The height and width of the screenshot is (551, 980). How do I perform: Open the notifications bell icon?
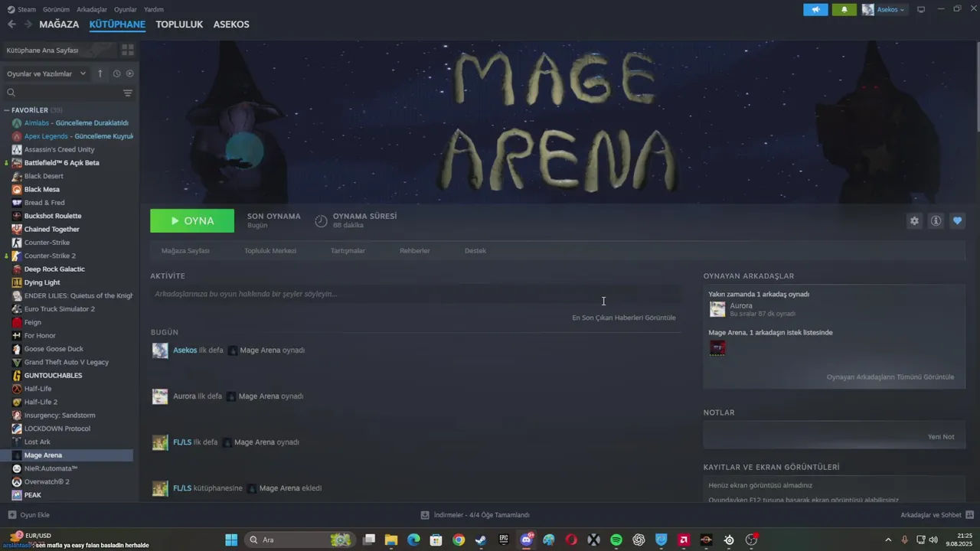click(844, 9)
